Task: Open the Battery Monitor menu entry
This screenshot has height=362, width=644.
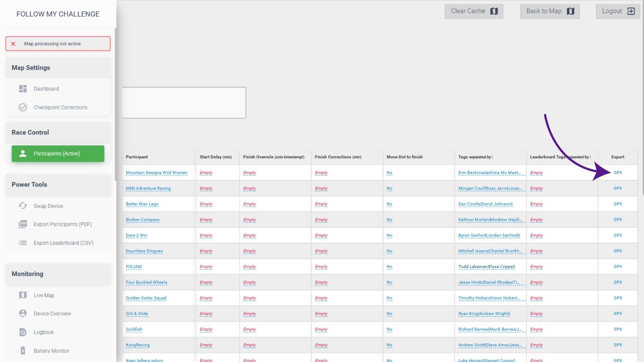Action: (51, 351)
